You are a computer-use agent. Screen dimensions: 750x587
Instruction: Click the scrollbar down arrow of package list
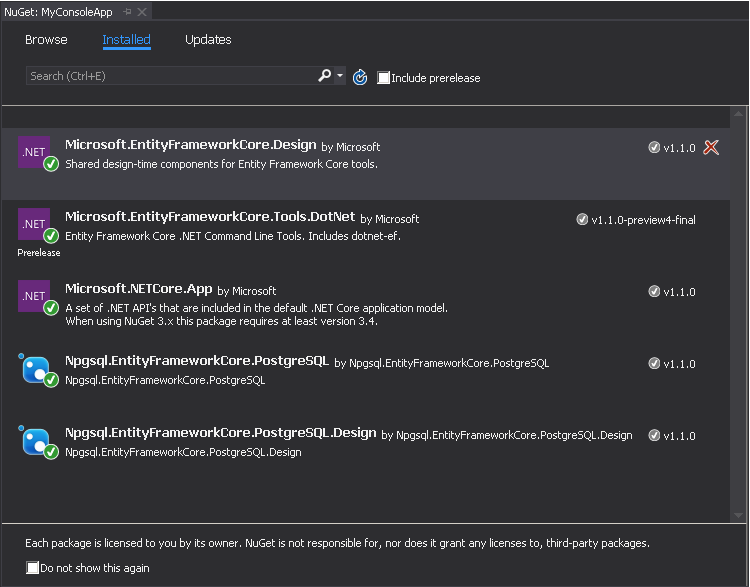[x=738, y=515]
